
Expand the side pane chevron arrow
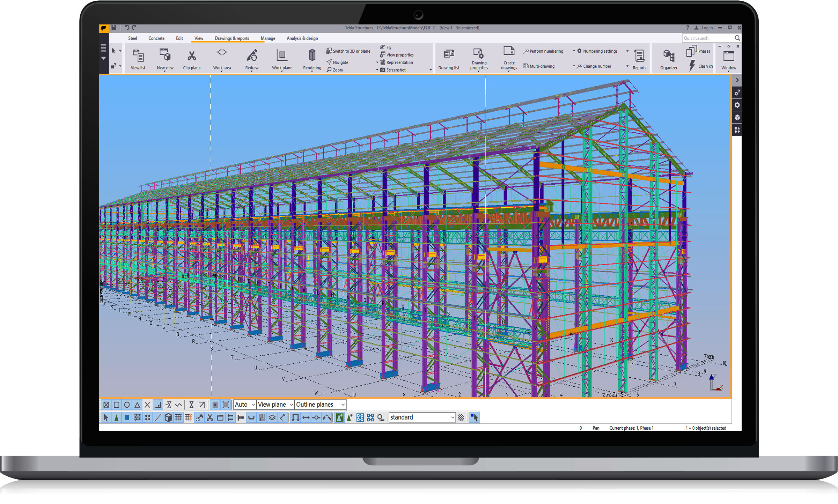pos(737,80)
